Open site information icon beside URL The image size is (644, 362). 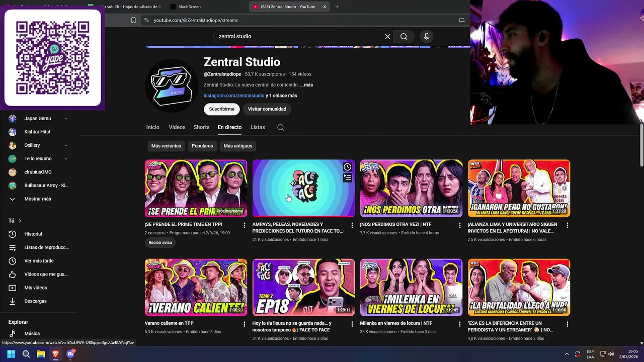[146, 20]
